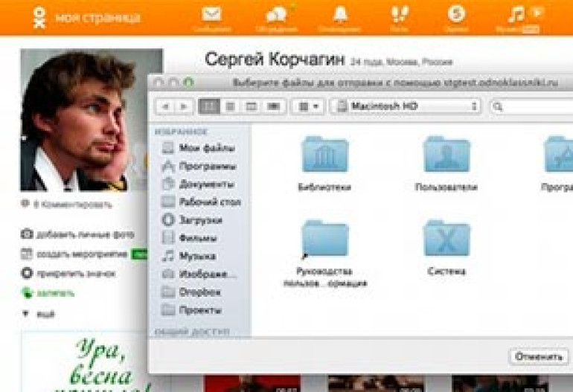Open Обсуждения chat bubbles icon

(x=276, y=15)
